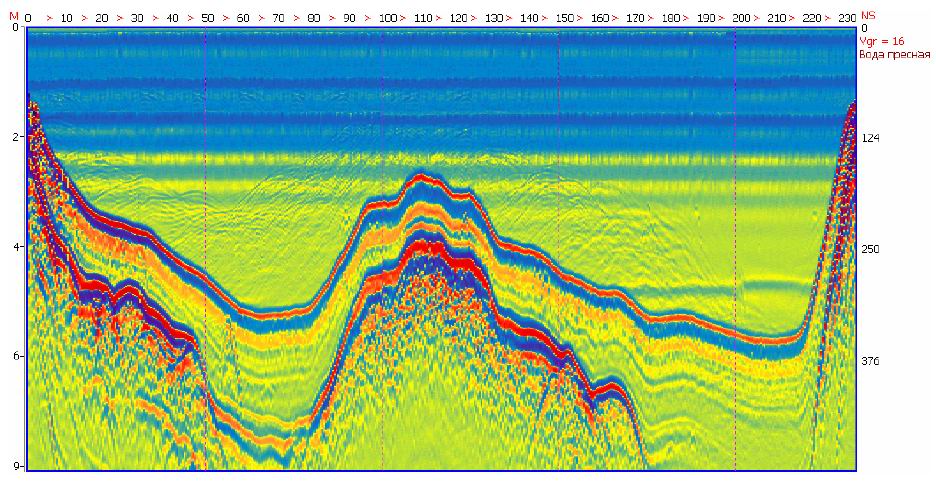Click distance mark "220" on top axis
Image resolution: width=936 pixels, height=487 pixels.
(812, 19)
